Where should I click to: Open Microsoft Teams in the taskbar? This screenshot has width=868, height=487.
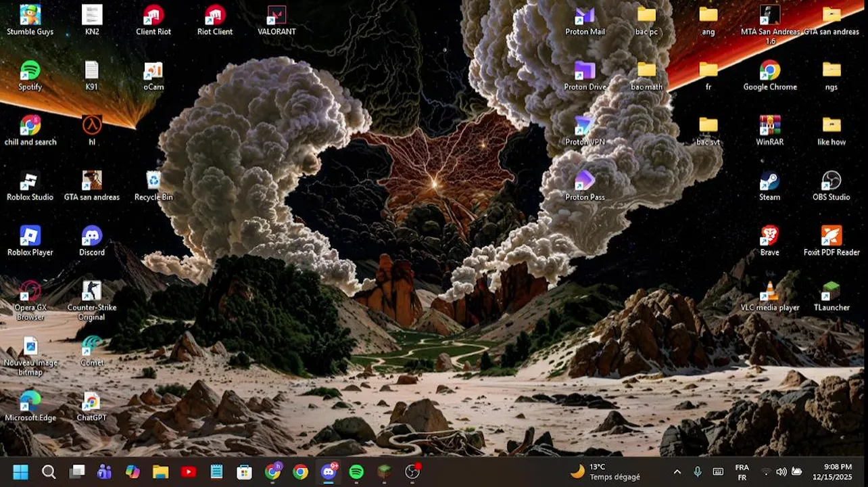click(x=105, y=471)
